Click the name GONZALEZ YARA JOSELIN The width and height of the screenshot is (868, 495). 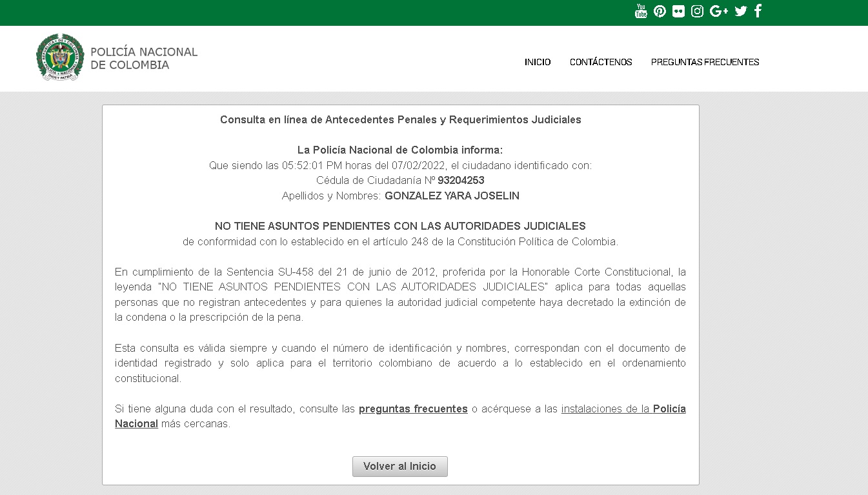(452, 196)
